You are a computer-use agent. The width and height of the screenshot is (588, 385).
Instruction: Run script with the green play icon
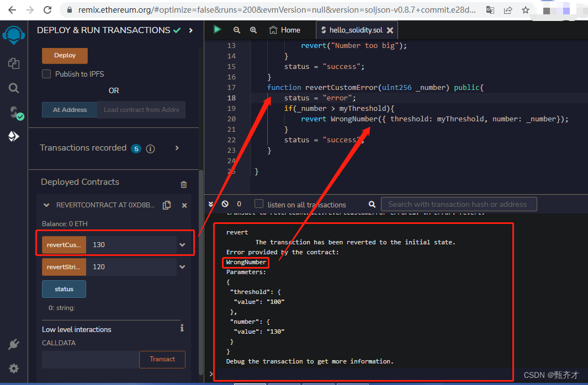click(217, 30)
